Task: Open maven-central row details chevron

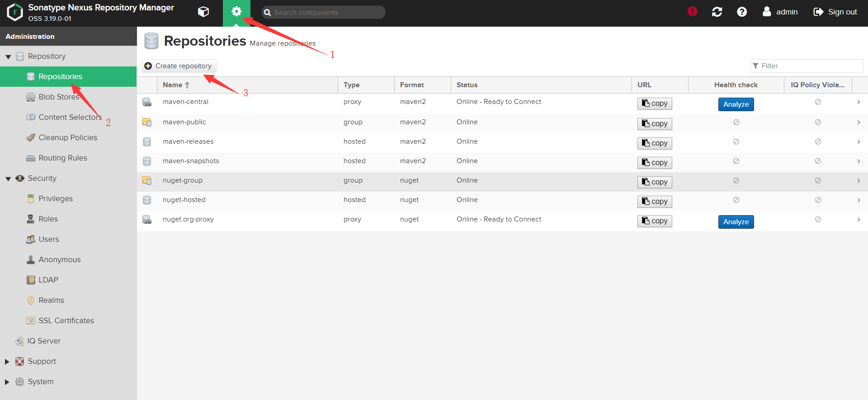Action: coord(859,102)
